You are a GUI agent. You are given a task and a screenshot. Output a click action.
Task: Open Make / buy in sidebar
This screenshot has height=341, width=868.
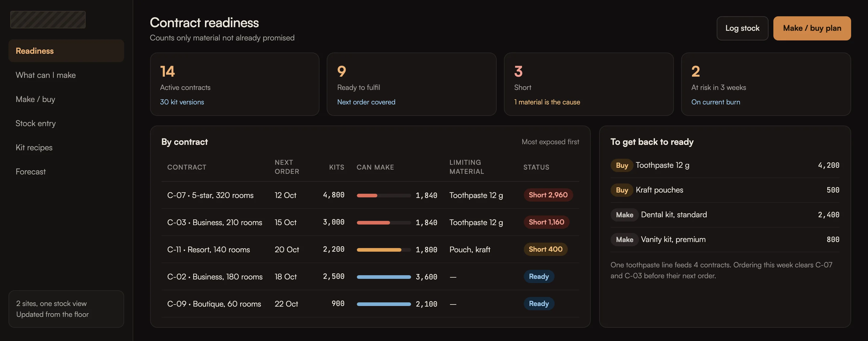[66, 99]
